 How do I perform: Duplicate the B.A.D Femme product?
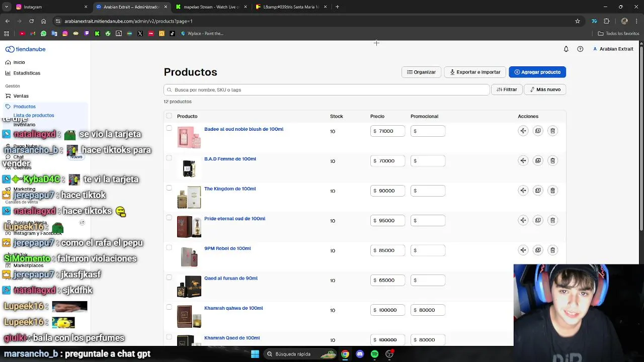pyautogui.click(x=538, y=160)
